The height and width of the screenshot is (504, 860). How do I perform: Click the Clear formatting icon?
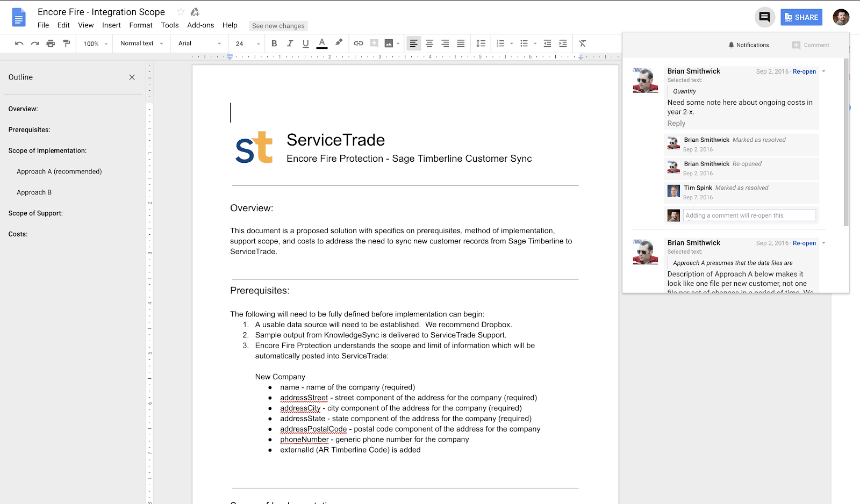point(582,44)
